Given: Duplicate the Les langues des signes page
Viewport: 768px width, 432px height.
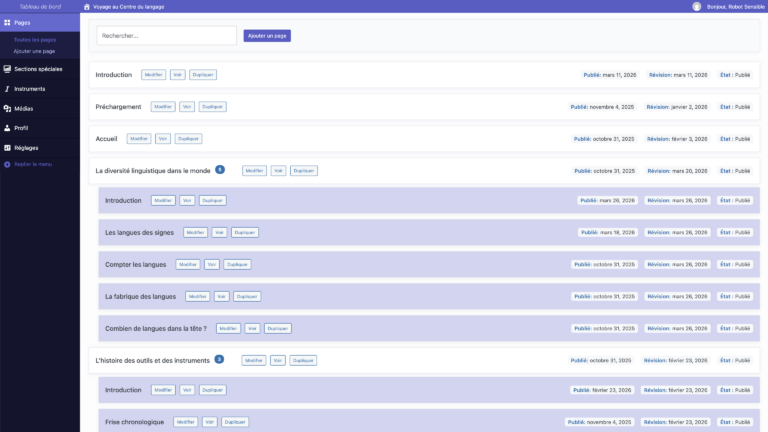Looking at the screenshot, I should point(245,232).
